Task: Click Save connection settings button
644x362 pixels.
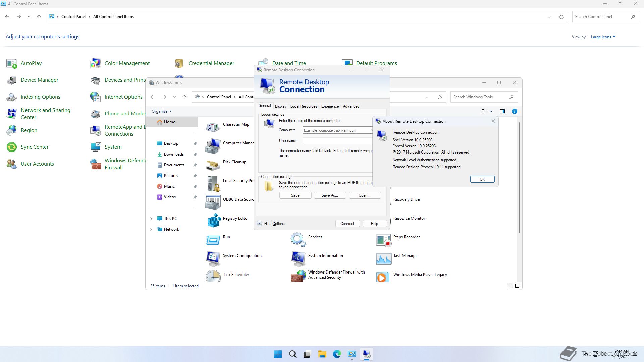Action: pyautogui.click(x=295, y=195)
